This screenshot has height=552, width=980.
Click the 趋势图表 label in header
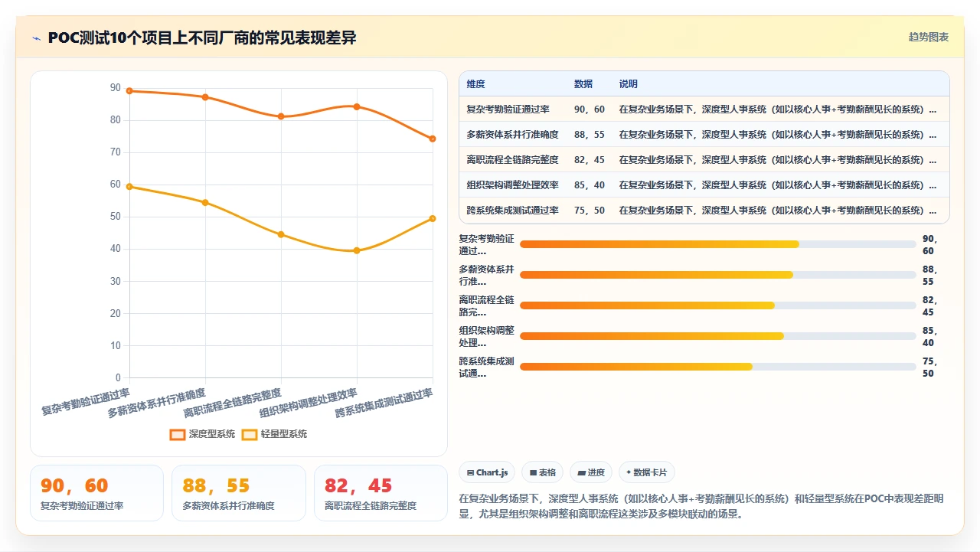tap(929, 37)
